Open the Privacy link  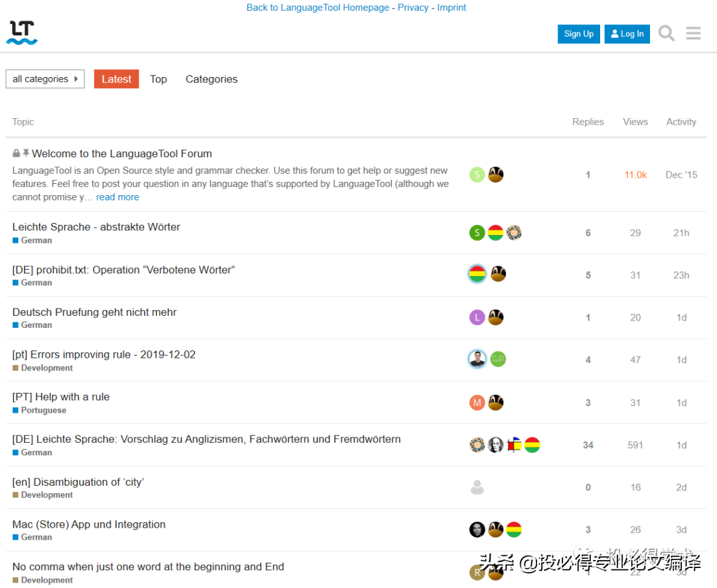coord(413,7)
